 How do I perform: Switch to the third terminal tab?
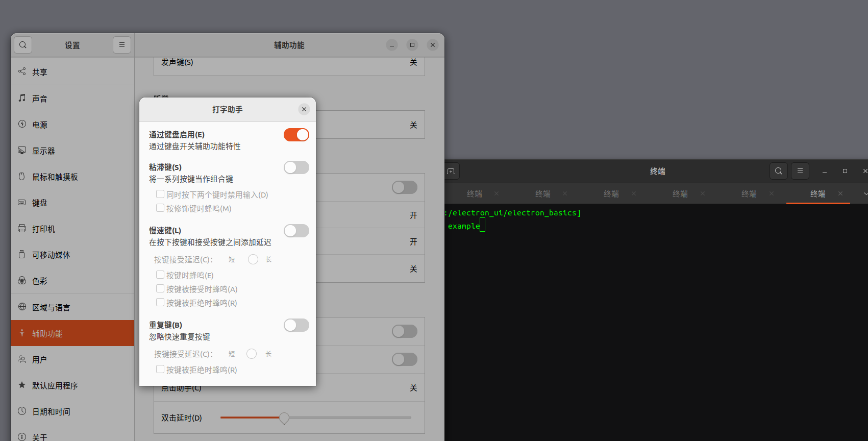point(611,194)
